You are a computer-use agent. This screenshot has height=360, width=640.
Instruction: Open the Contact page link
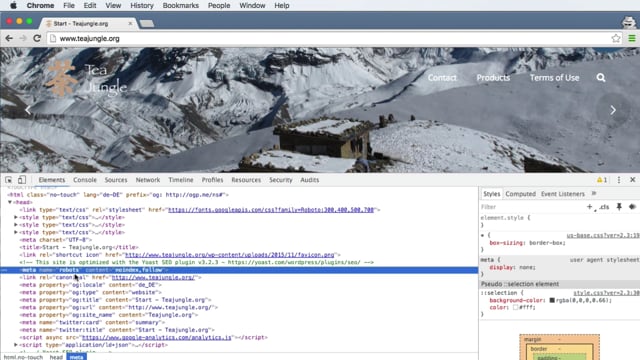coord(442,78)
